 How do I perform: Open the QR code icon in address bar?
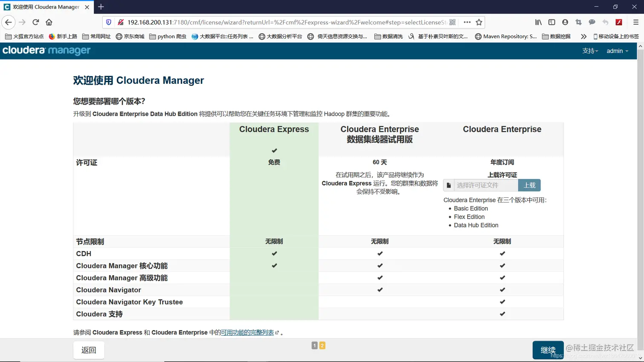point(452,22)
